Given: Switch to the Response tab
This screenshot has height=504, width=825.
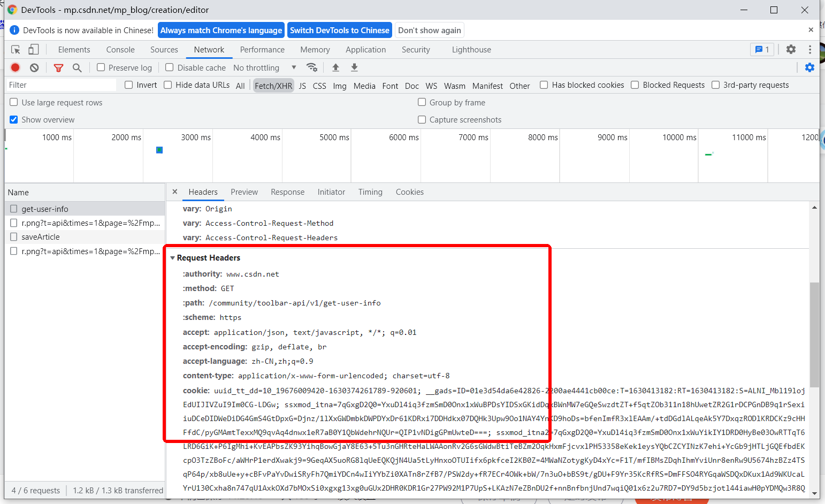Looking at the screenshot, I should pos(287,192).
